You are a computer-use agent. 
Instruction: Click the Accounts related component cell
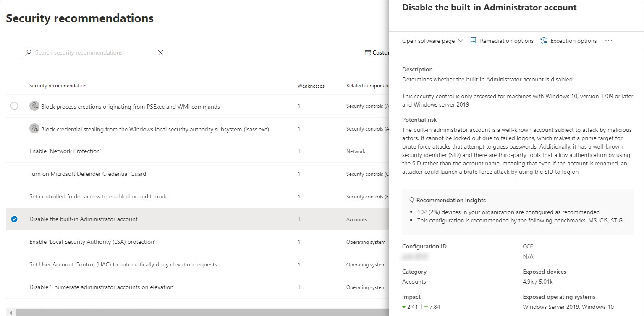point(356,219)
